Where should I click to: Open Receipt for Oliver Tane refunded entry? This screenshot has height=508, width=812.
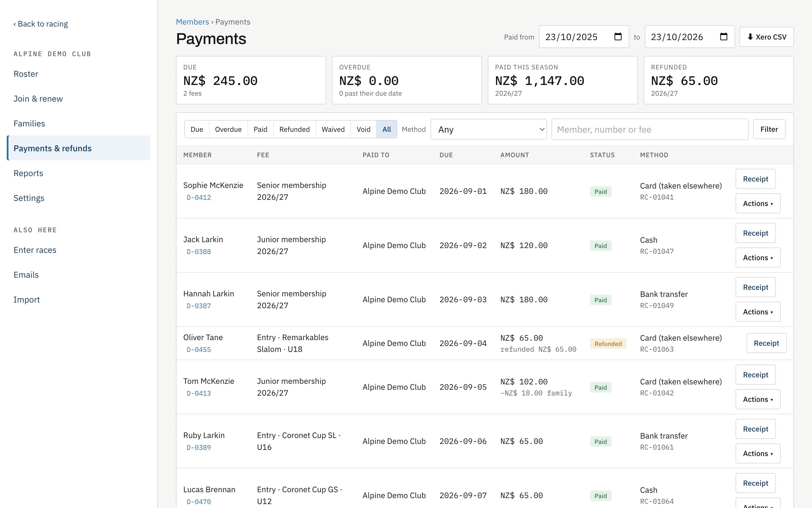[x=766, y=343]
